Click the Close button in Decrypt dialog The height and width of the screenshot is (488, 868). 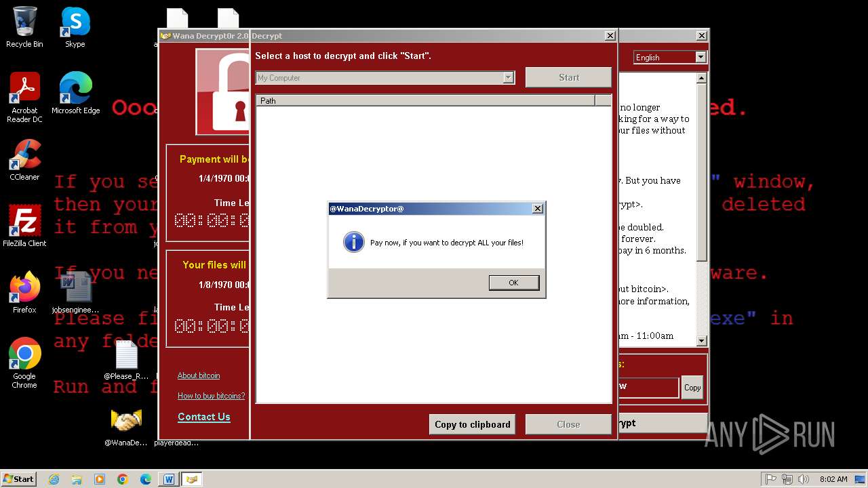coord(568,424)
